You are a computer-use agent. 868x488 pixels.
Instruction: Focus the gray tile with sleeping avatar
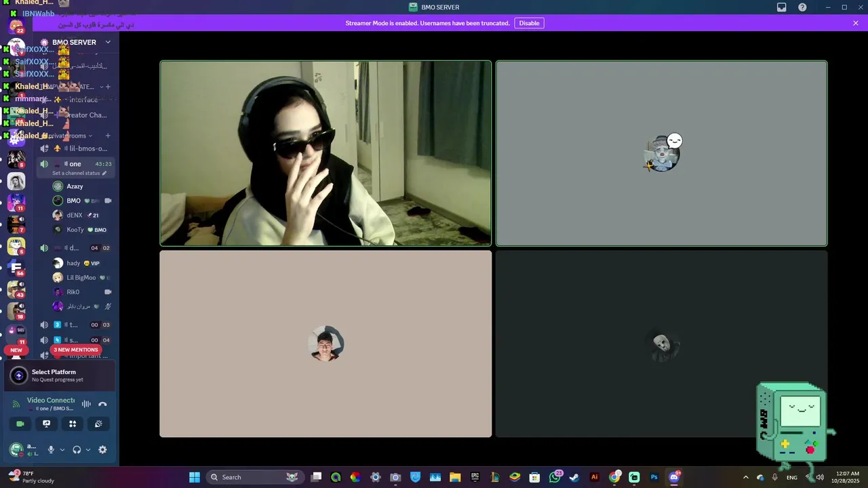point(661,153)
